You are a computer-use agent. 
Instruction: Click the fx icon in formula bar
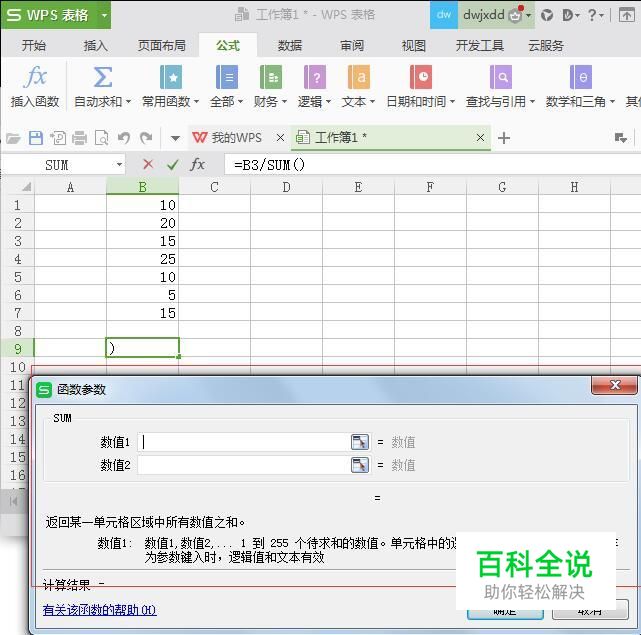(197, 165)
